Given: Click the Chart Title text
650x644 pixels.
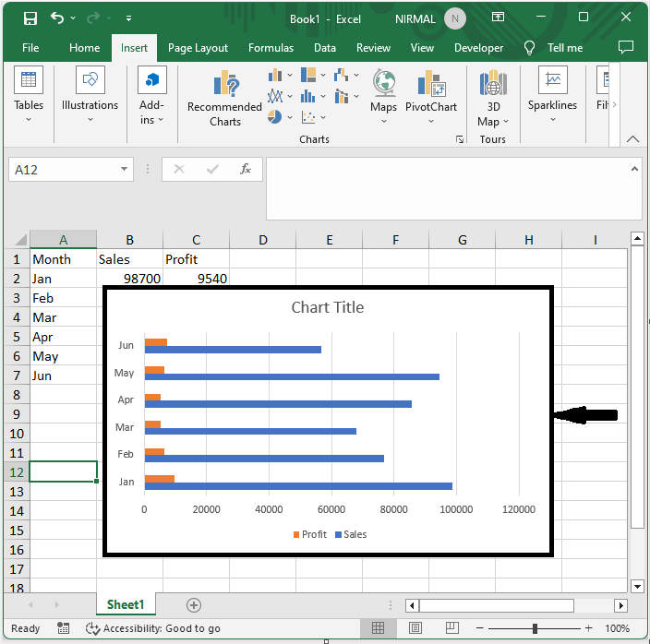Looking at the screenshot, I should [328, 307].
